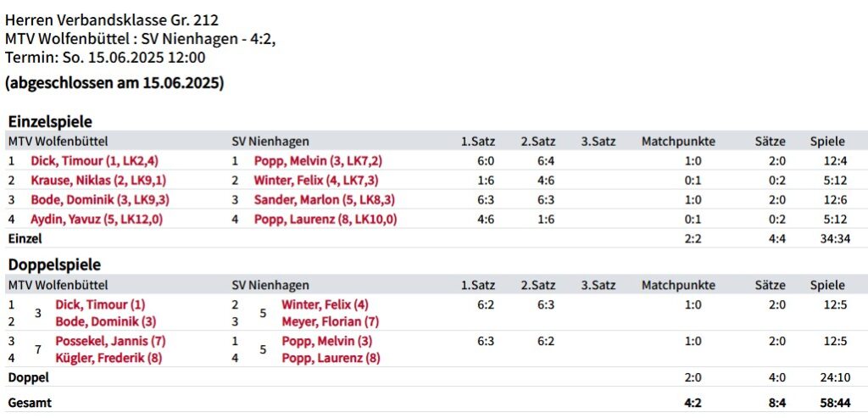
Task: Click Niklas Krause player link
Action: click(98, 180)
